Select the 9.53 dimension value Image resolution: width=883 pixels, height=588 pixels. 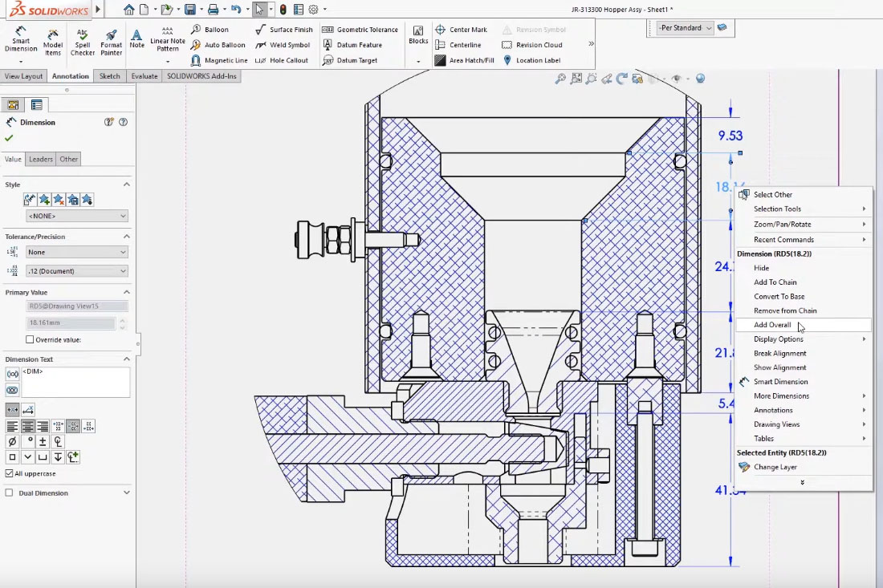[x=730, y=136]
